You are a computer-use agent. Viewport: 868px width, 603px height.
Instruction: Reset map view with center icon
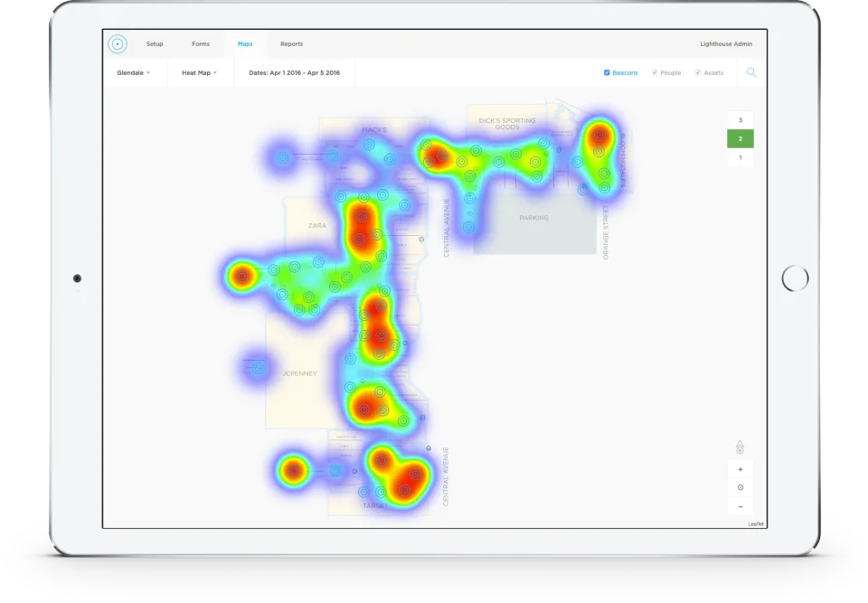(741, 488)
